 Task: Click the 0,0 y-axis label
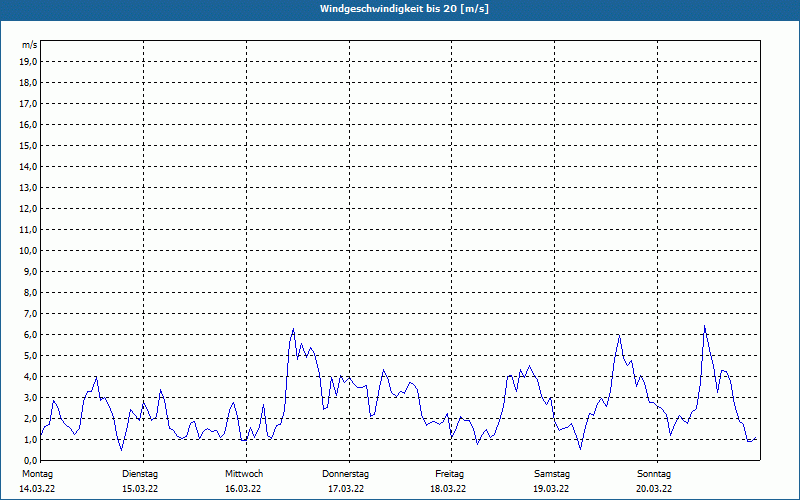point(31,461)
